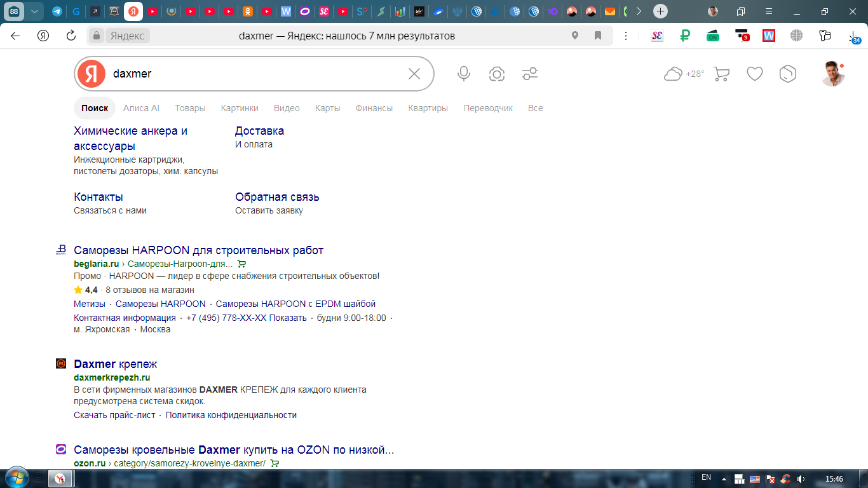Bookmark this page with the flag icon

(598, 36)
